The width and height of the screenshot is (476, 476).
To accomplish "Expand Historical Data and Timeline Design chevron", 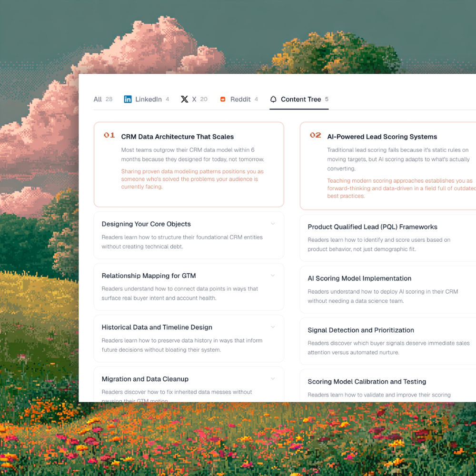I will point(273,327).
